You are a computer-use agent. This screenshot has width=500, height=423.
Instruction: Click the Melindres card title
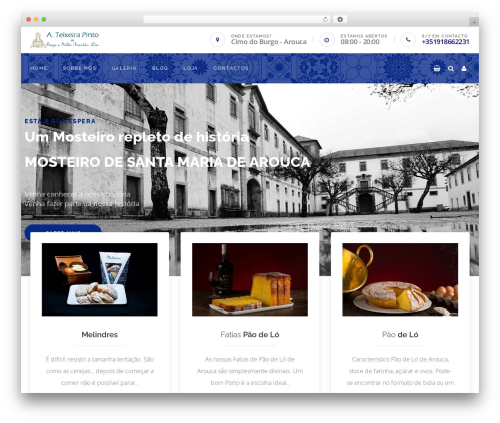pos(99,334)
